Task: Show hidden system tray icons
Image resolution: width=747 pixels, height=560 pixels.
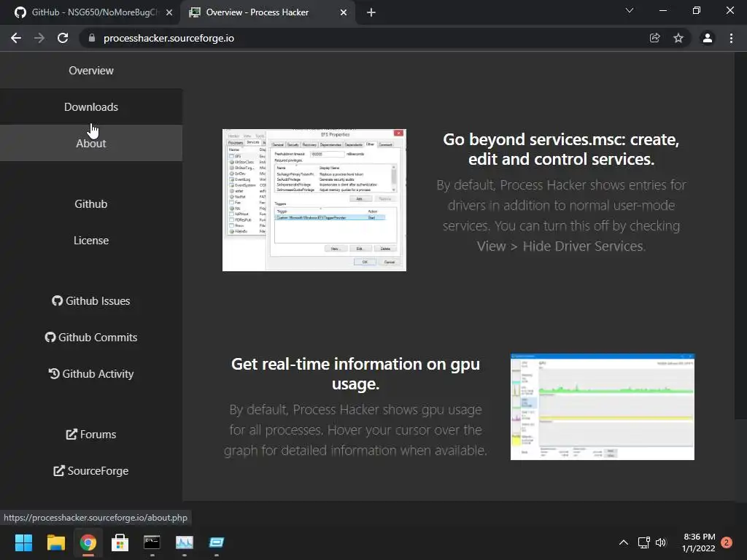Action: click(623, 542)
